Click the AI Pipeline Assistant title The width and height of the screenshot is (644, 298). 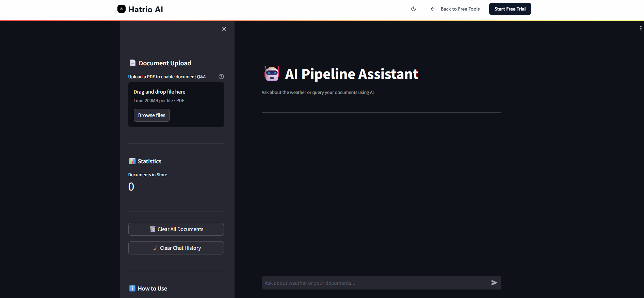pyautogui.click(x=352, y=74)
